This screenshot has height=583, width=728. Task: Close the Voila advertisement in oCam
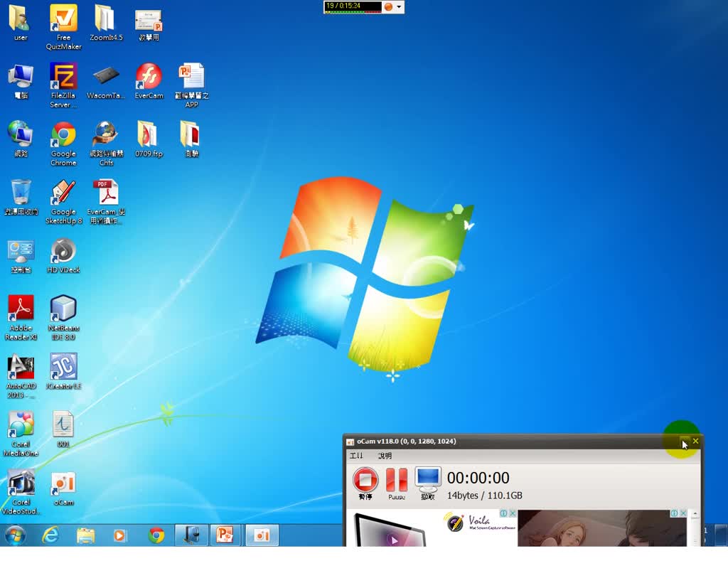point(513,513)
